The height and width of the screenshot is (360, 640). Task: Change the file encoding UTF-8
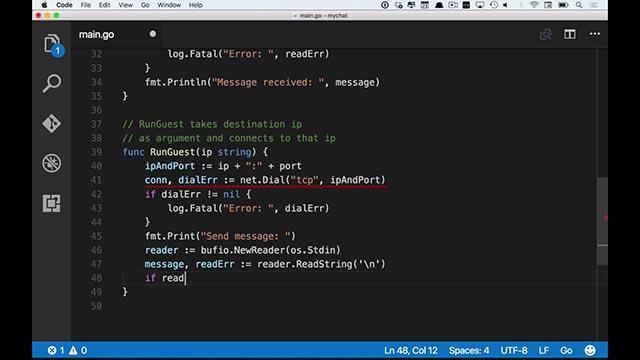(x=514, y=351)
